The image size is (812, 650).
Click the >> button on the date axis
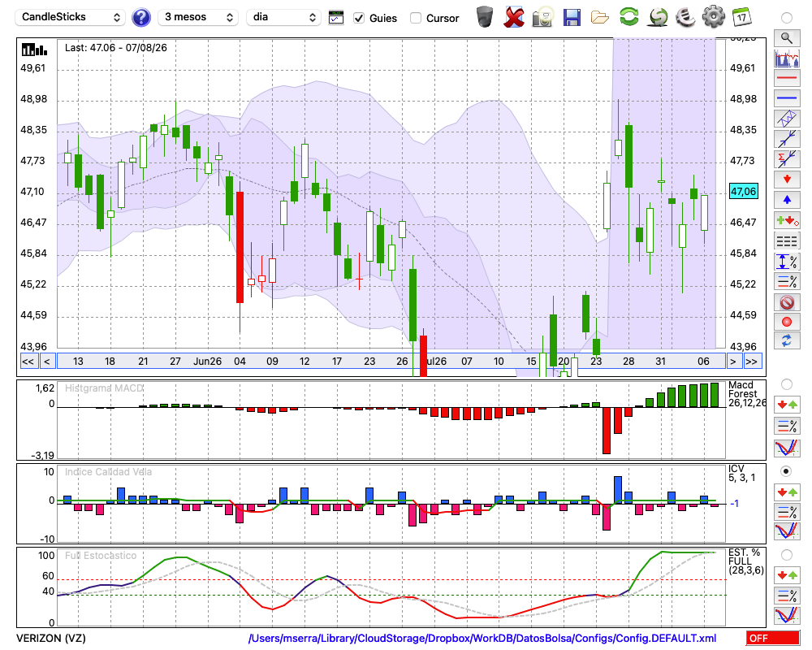pyautogui.click(x=751, y=362)
